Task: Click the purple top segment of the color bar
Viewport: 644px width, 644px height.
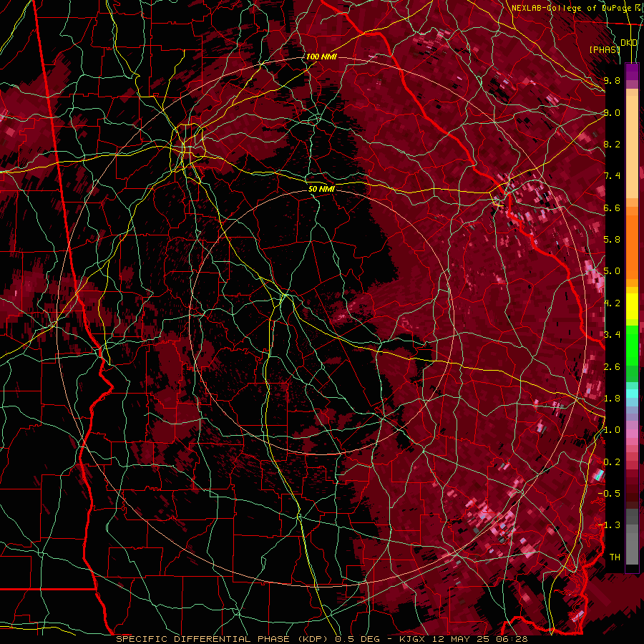Action: point(632,72)
